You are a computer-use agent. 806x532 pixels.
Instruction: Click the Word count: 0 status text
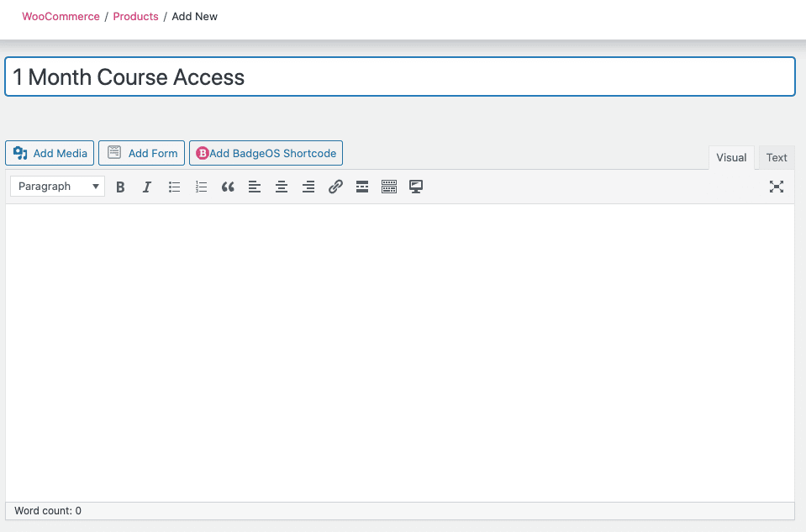(48, 510)
